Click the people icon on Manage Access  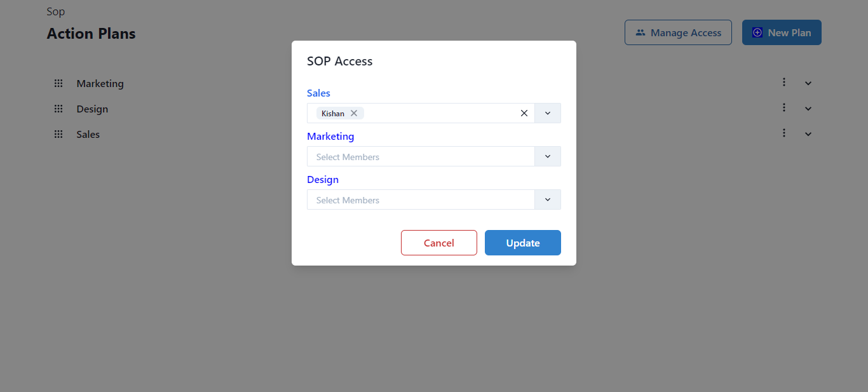tap(641, 32)
